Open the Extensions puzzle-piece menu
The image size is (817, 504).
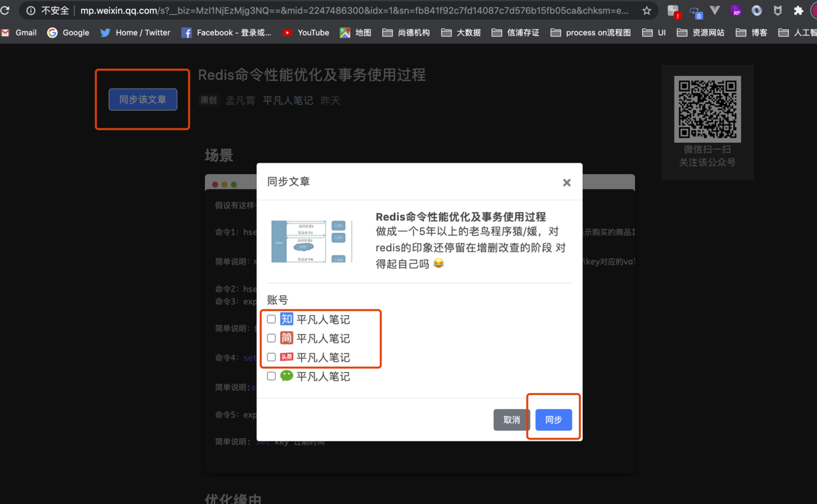(x=798, y=10)
